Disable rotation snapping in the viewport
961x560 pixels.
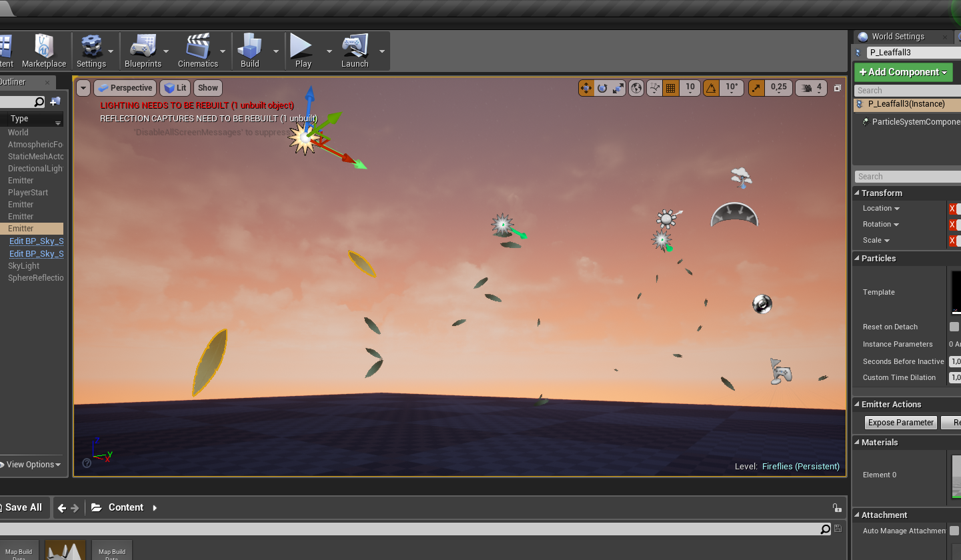pos(712,87)
